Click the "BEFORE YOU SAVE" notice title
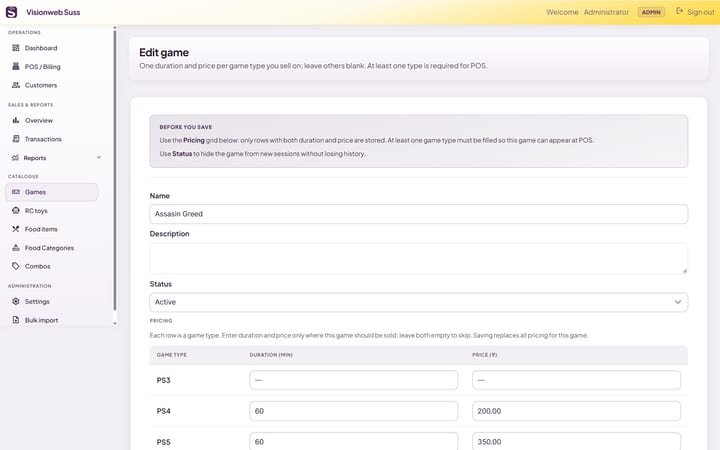720x450 pixels. (186, 127)
